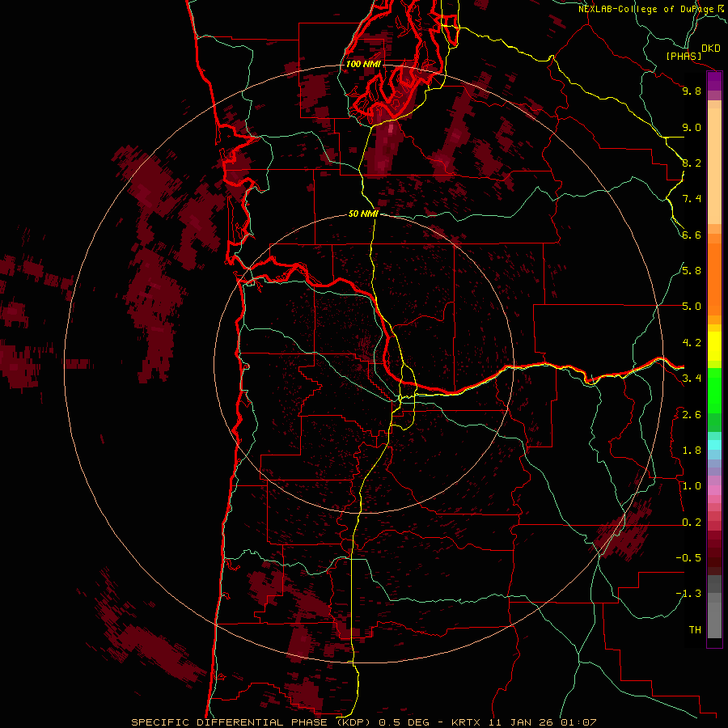Click the 9.0 scale value
The width and height of the screenshot is (728, 728).
tap(692, 127)
